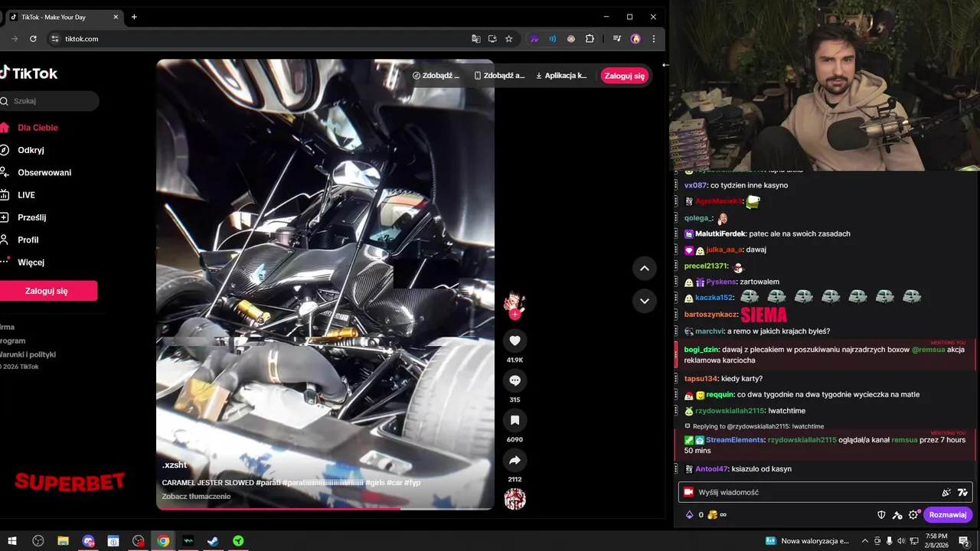The height and width of the screenshot is (551, 980).
Task: Click the install app icon in address bar
Action: (x=492, y=38)
